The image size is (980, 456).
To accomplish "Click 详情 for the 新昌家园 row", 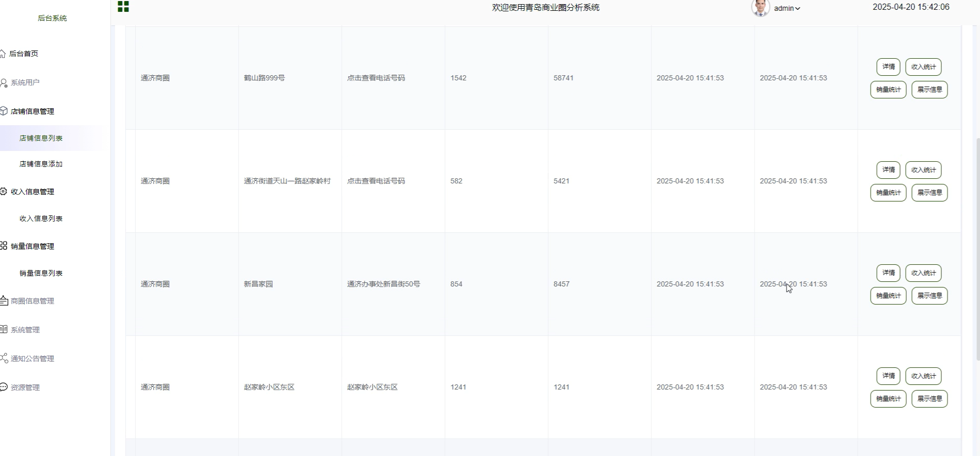I will [888, 273].
